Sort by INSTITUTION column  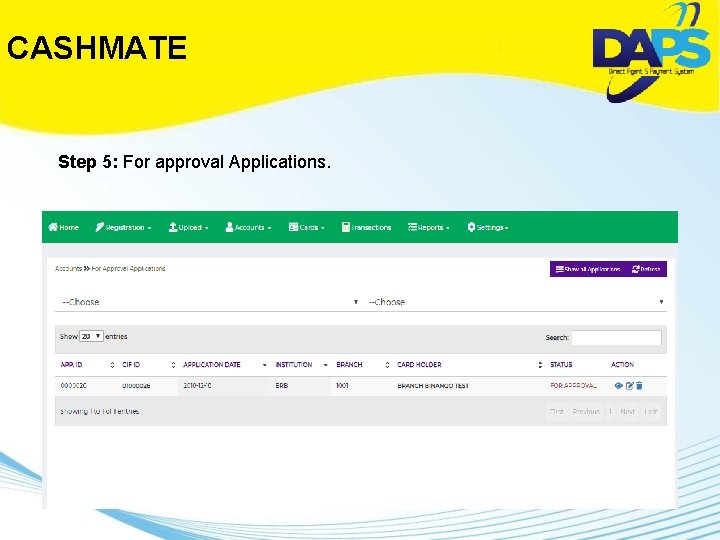(x=301, y=365)
